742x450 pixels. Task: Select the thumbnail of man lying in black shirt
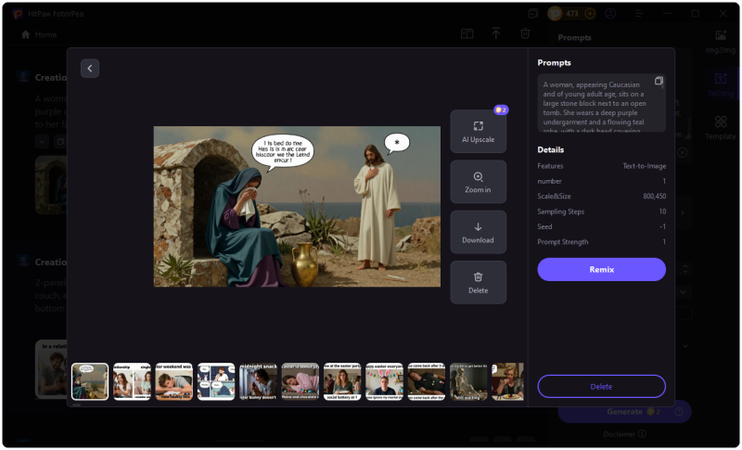pos(426,381)
